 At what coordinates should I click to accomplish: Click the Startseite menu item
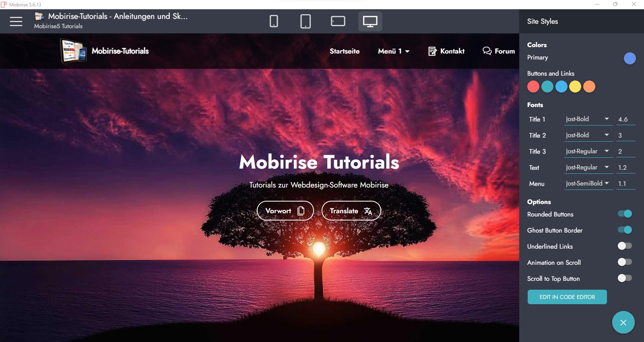[345, 51]
